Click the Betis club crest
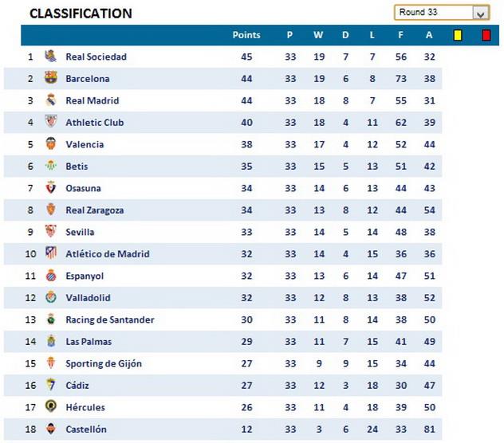 (x=50, y=167)
